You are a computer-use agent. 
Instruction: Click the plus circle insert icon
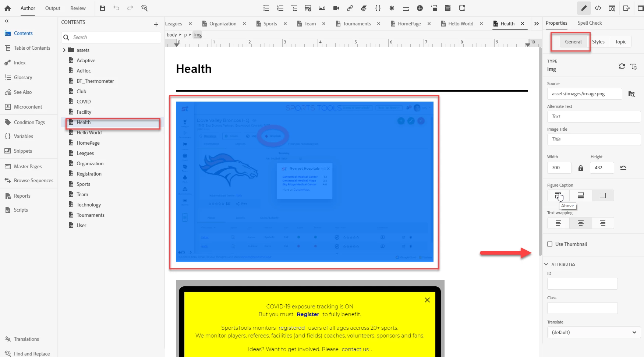tap(420, 8)
